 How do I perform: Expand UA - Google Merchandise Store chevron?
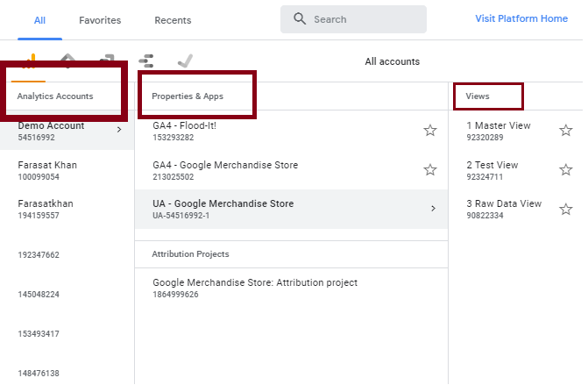pyautogui.click(x=434, y=208)
